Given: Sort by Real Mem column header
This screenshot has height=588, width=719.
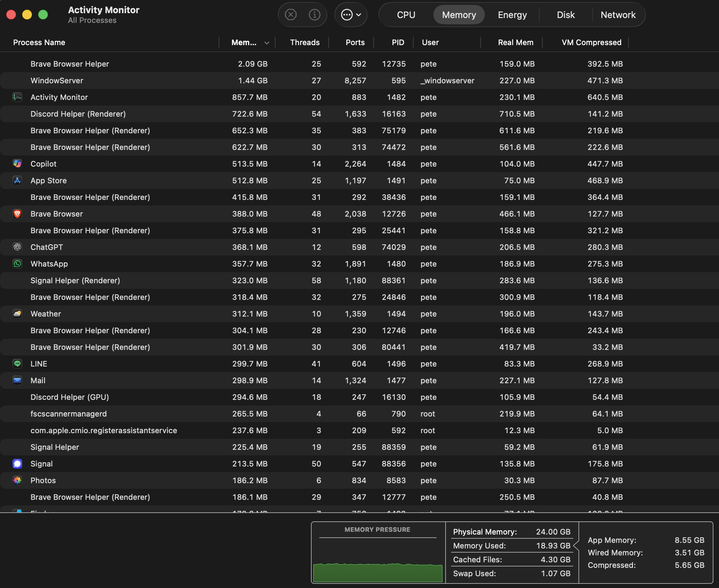Looking at the screenshot, I should (516, 42).
